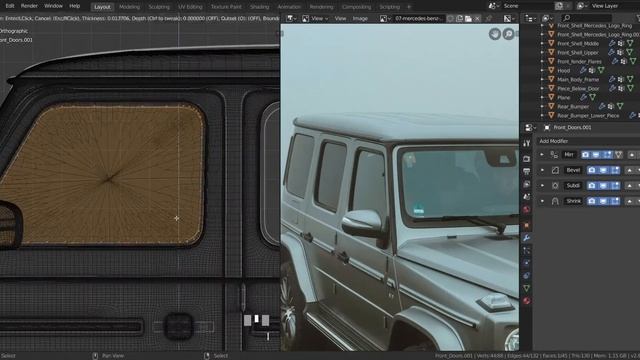Open the Output properties tab
This screenshot has height=360, width=640.
[x=527, y=171]
